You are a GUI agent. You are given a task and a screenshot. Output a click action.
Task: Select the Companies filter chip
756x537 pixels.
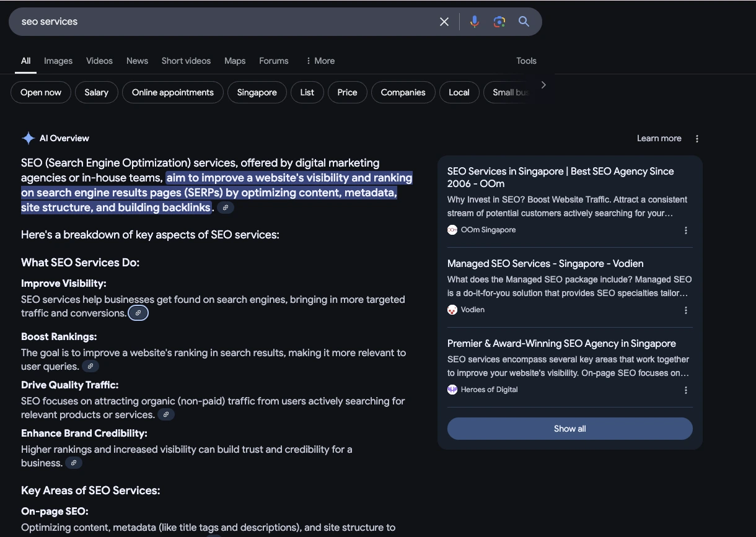tap(403, 92)
